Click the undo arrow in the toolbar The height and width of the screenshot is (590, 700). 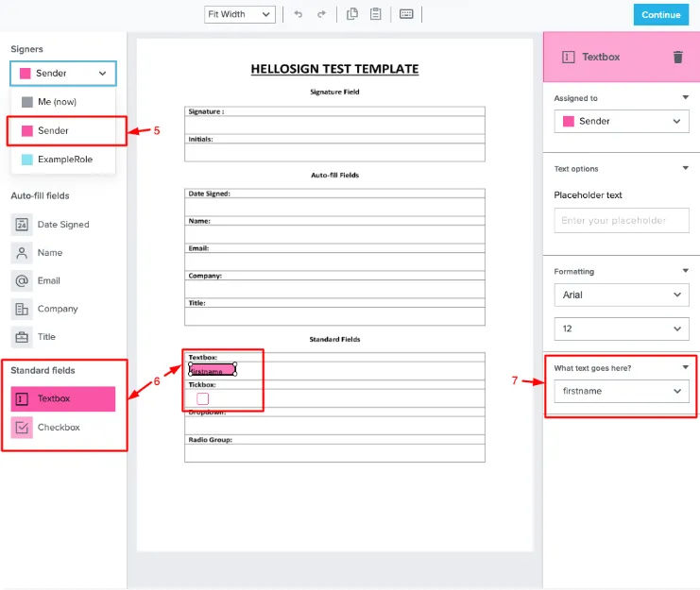pyautogui.click(x=299, y=14)
